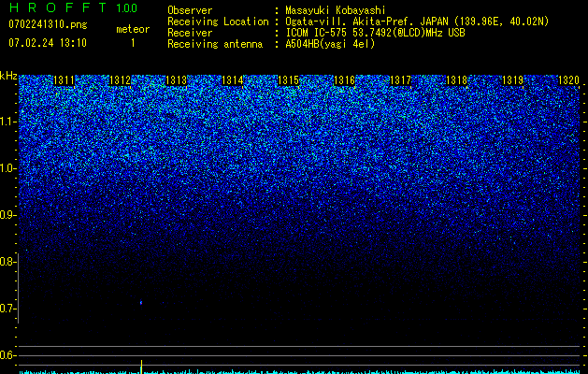
Task: Click the kHz axis unit label
Action: 8,76
